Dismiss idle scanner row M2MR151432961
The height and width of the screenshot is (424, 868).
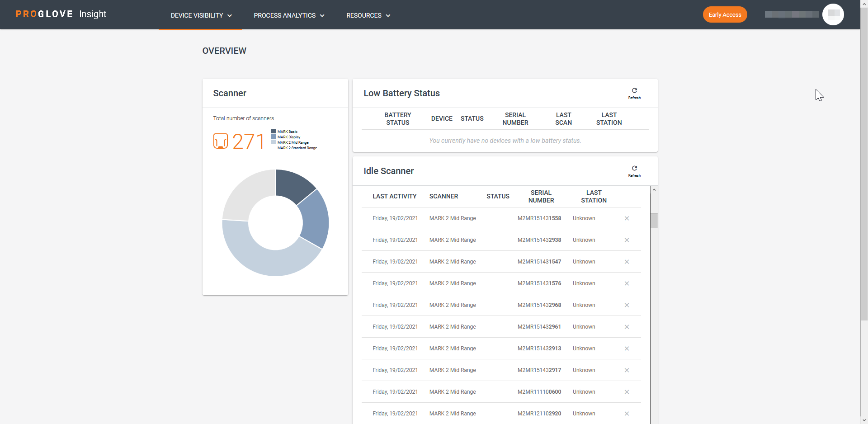pos(627,327)
